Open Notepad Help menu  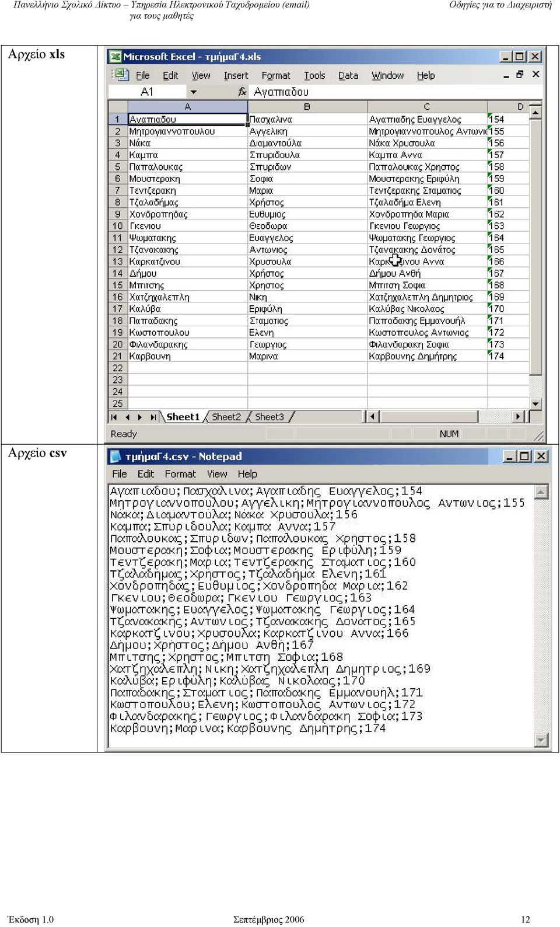pyautogui.click(x=247, y=474)
